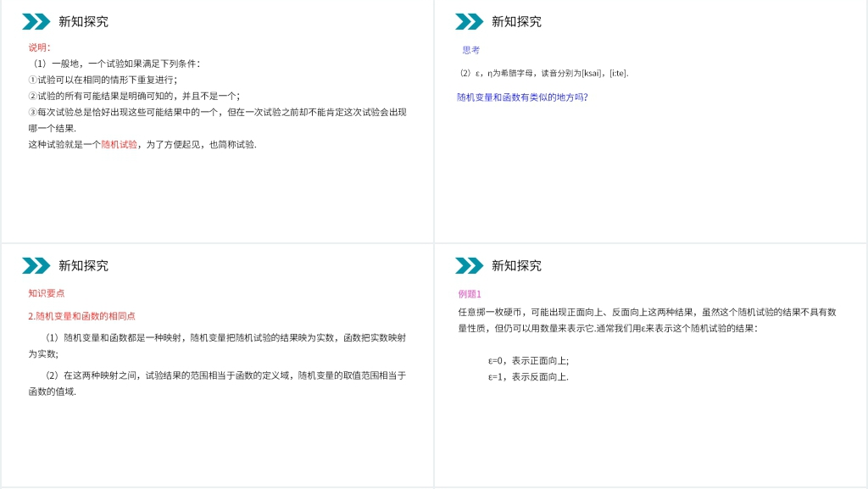
Task: Click the heading 2.随机变量和函数的相同点
Action: point(81,316)
